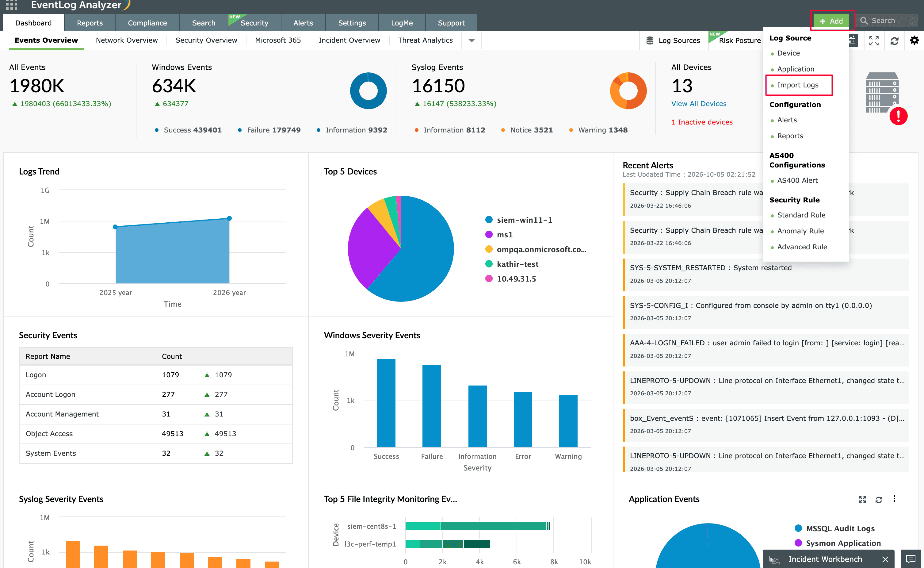The image size is (924, 568).
Task: Select Anomaly Rule menu entry
Action: pyautogui.click(x=800, y=231)
